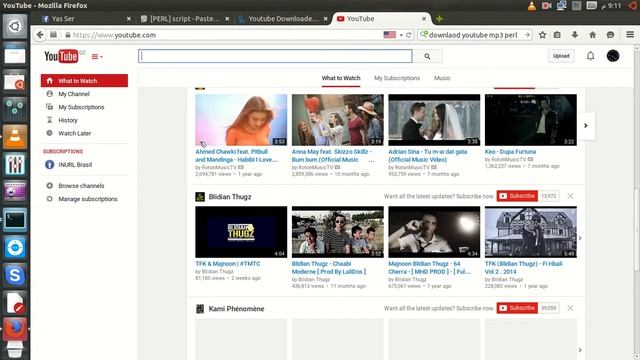
Task: Open Ubuntu Dash from launcher
Action: [x=15, y=26]
